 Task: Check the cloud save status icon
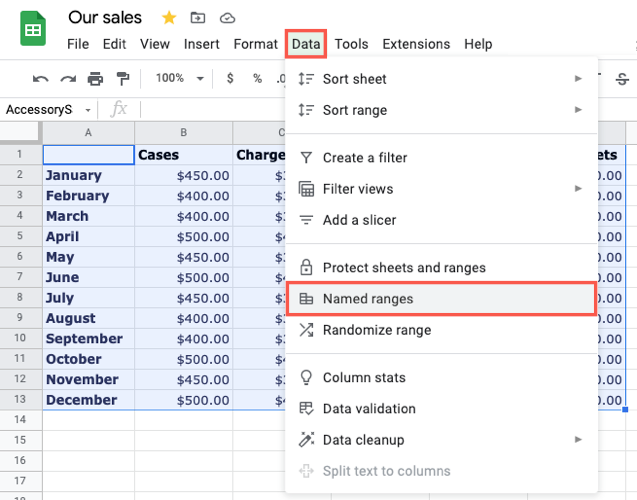(227, 18)
